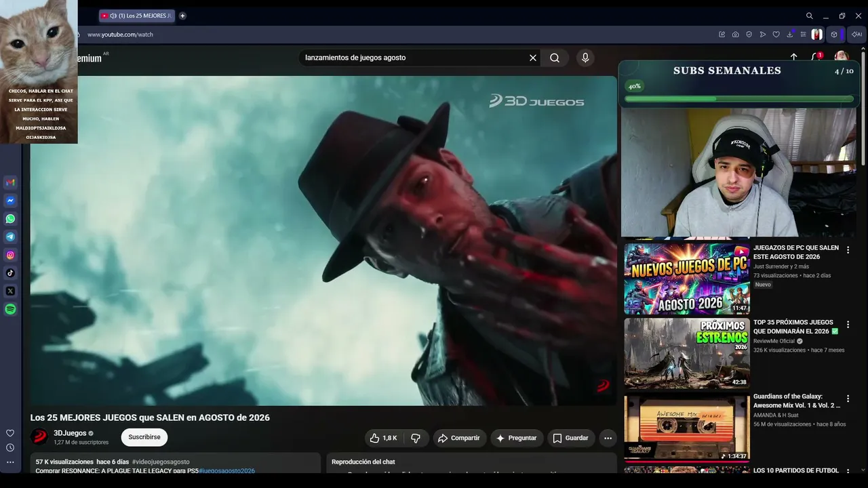Screen dimensions: 868x488
Task: Open Spotify player in the sidebar
Action: [10, 309]
